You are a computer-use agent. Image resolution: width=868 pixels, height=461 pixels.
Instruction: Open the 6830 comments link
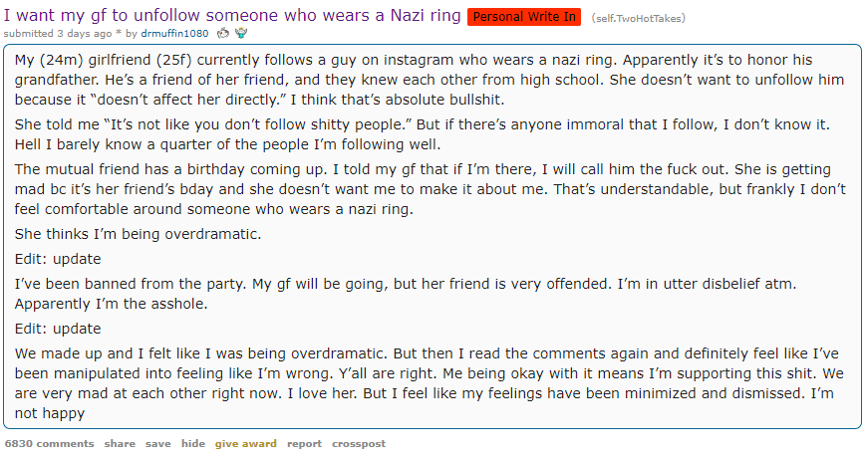pyautogui.click(x=50, y=443)
